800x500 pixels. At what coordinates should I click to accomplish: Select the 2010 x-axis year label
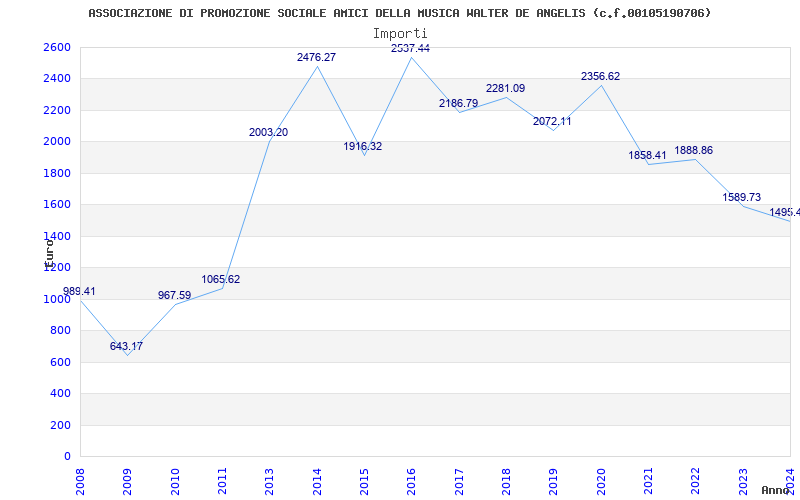pyautogui.click(x=174, y=481)
